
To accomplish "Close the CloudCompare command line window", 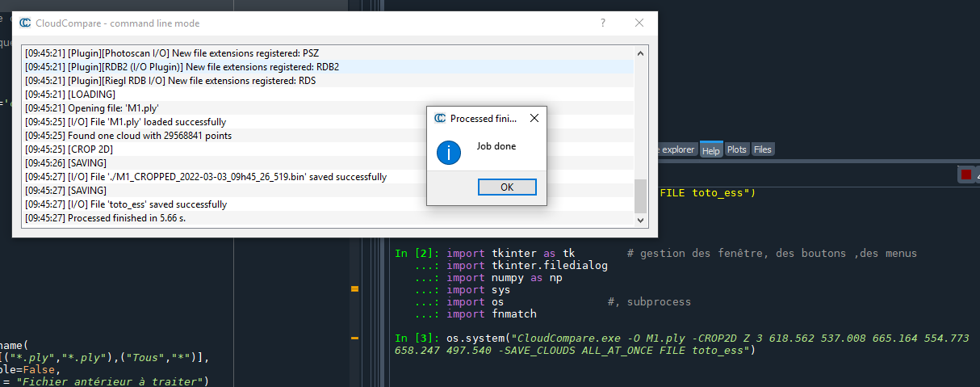I will (639, 23).
